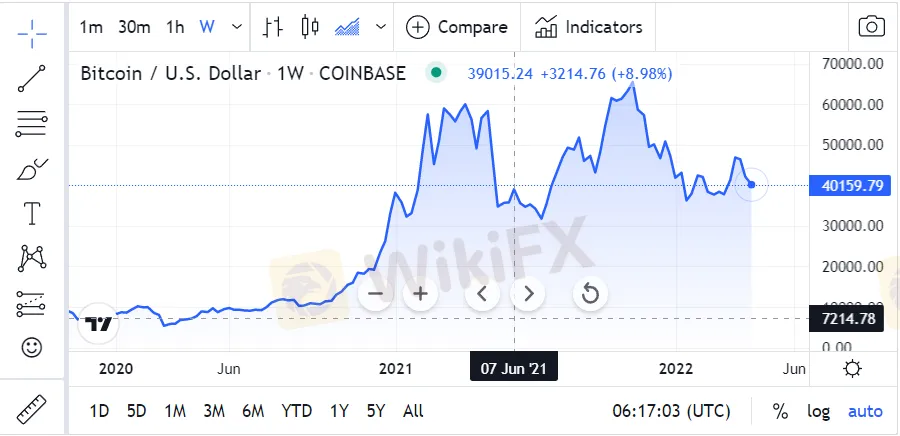Open the Indicators panel
Image resolution: width=900 pixels, height=436 pixels.
(589, 27)
